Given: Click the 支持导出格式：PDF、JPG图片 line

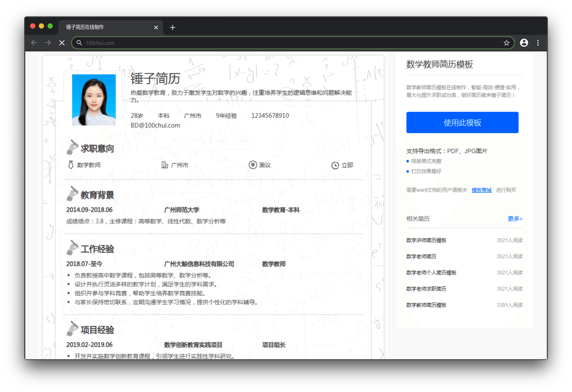Looking at the screenshot, I should pos(447,151).
